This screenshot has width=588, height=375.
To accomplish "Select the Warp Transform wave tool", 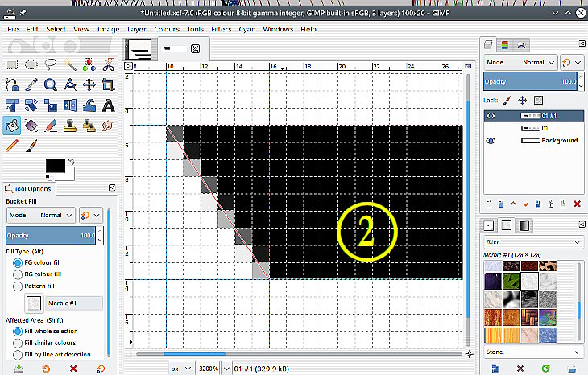I will coord(89,105).
